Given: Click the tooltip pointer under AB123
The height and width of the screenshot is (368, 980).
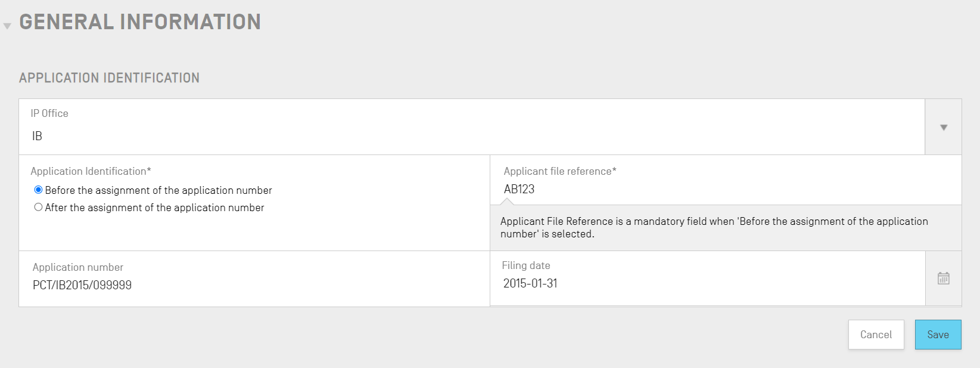Looking at the screenshot, I should pyautogui.click(x=506, y=202).
